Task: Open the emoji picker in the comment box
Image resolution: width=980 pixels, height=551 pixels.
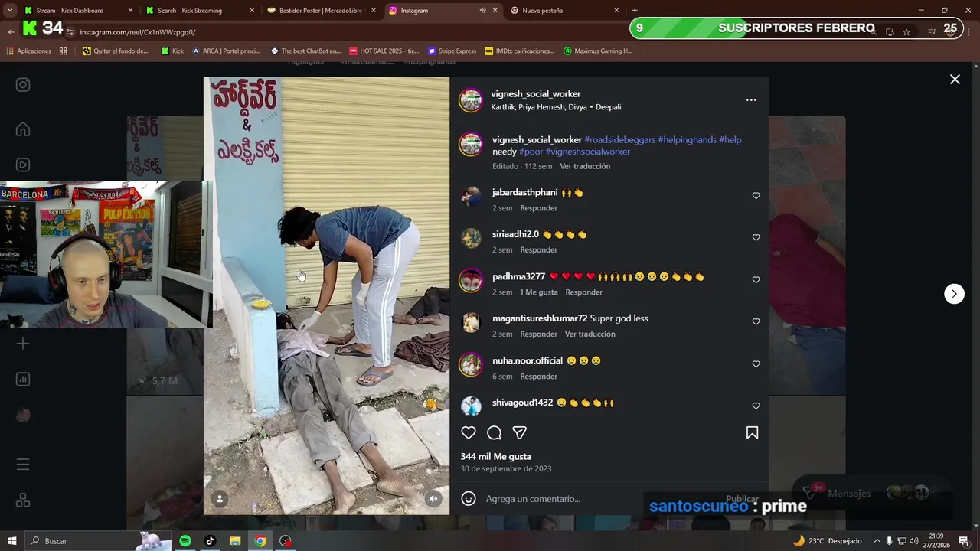Action: coord(469,499)
